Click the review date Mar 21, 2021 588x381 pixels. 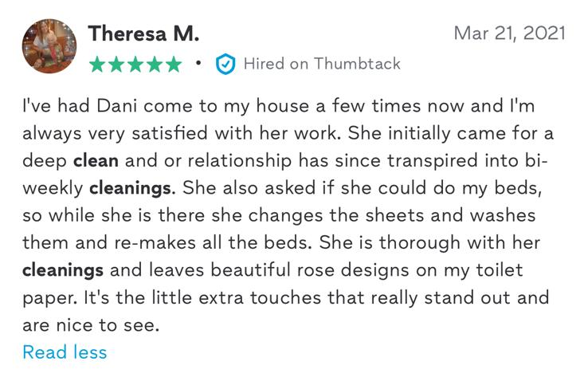(509, 33)
